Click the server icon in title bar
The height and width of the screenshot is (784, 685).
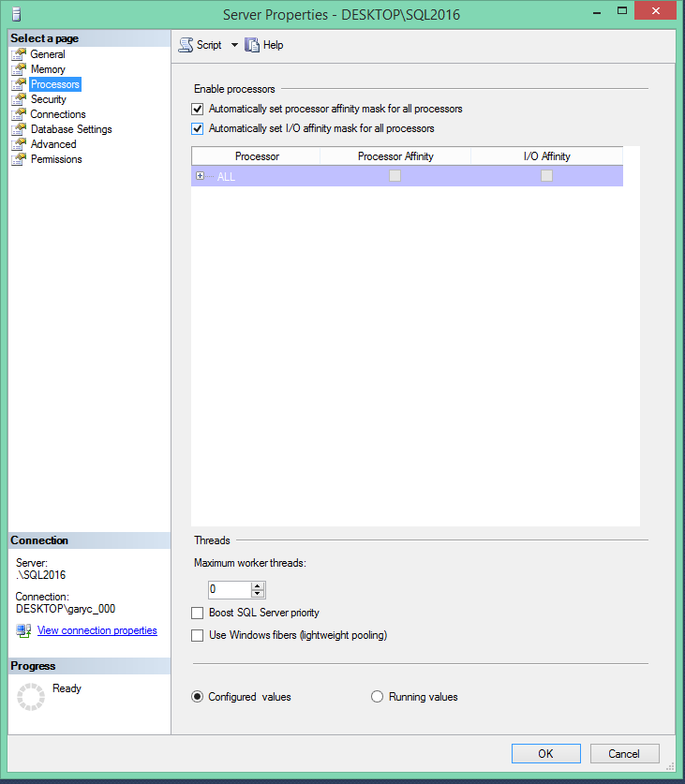[17, 14]
